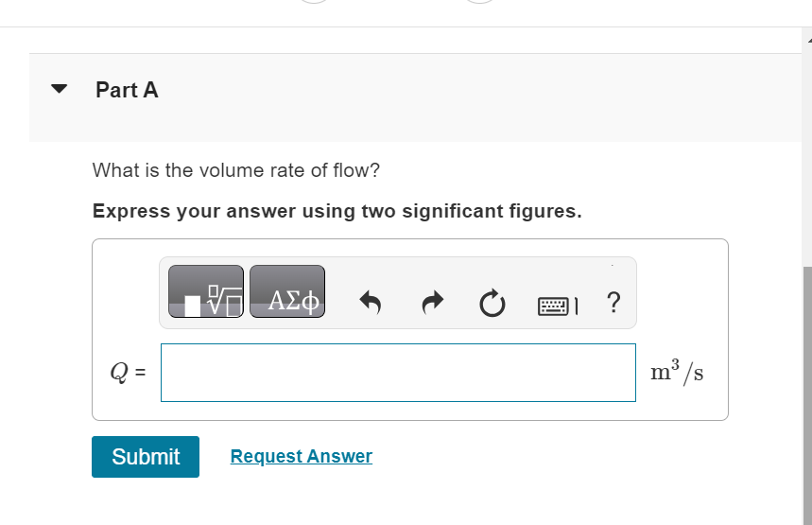This screenshot has width=812, height=525.
Task: Open the Greek symbols ΑΣΦ palette
Action: click(x=287, y=291)
